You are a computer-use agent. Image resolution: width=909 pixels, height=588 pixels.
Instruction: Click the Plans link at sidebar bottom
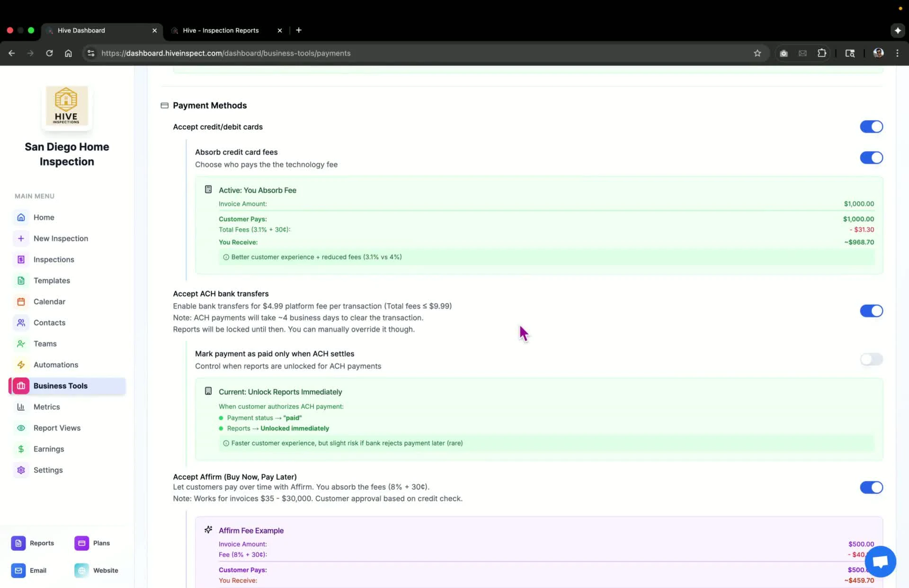point(101,543)
